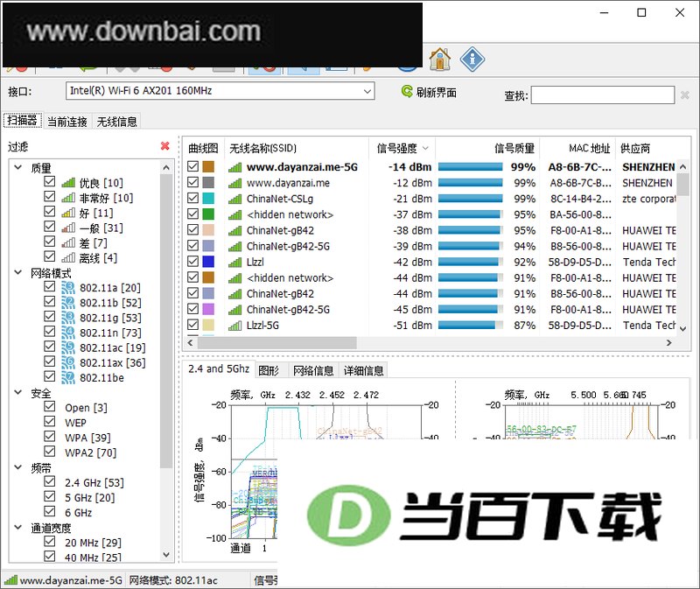The image size is (700, 589).
Task: Click 802.11ac mode icon in filter
Action: tap(68, 347)
